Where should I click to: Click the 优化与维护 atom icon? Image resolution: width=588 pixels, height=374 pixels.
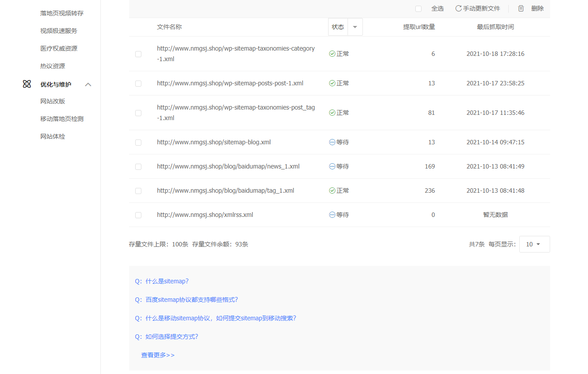coord(27,84)
